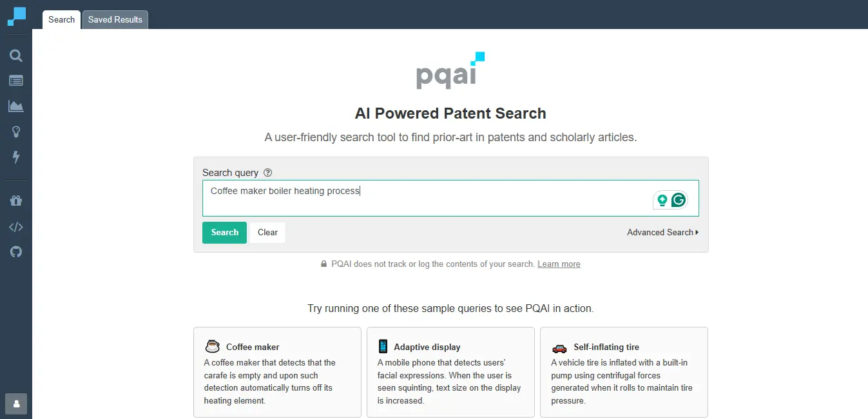
Task: Open the code brackets icon in sidebar
Action: 16,226
